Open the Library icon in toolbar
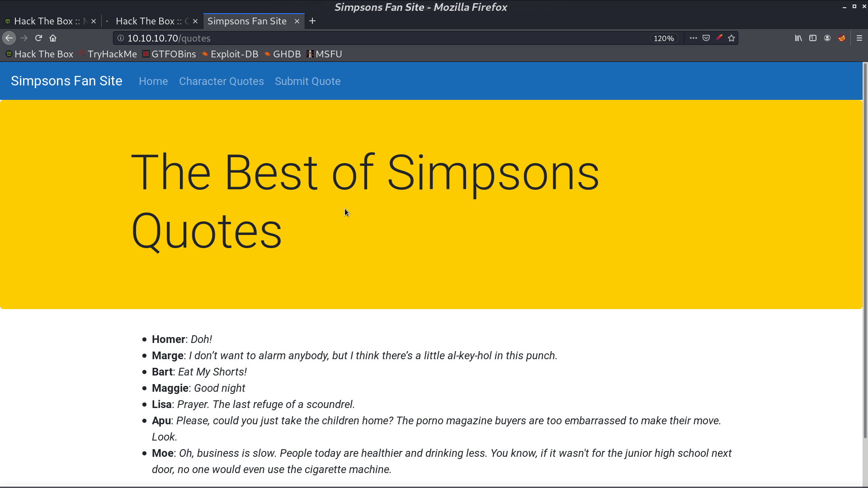The height and width of the screenshot is (488, 868). 798,38
